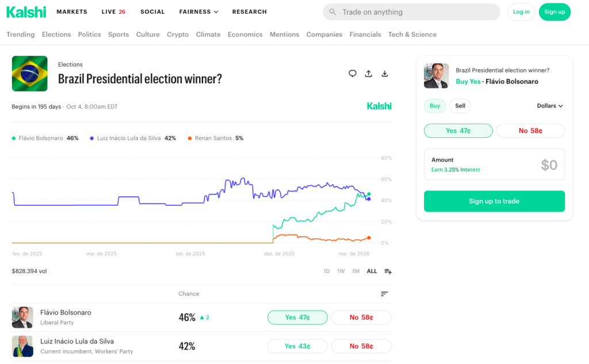Screen dimensions: 589x364
Task: Expand the Dollars dropdown
Action: [550, 106]
